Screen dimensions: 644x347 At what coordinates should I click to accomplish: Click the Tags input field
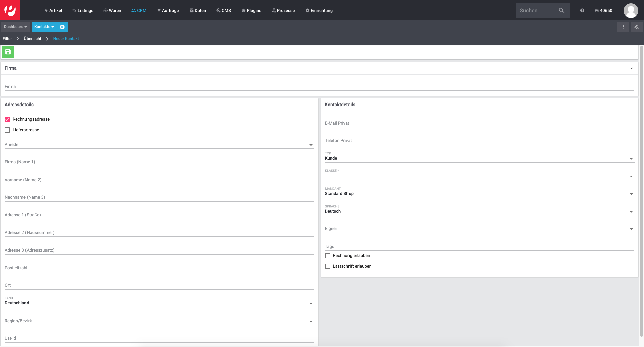tap(480, 247)
